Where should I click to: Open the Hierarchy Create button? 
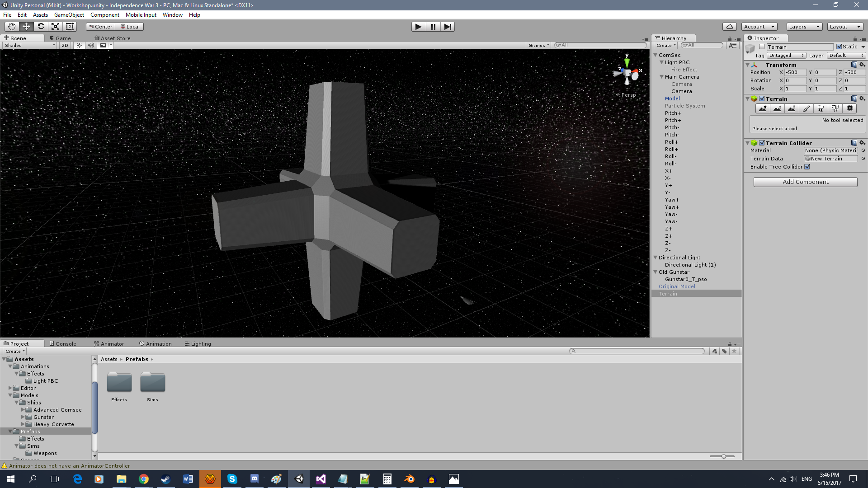pyautogui.click(x=666, y=45)
